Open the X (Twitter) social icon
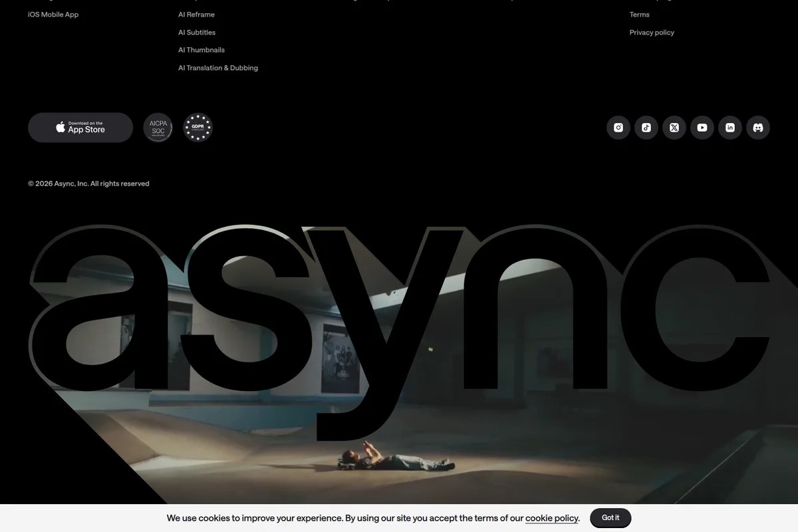The height and width of the screenshot is (532, 798). tap(674, 128)
